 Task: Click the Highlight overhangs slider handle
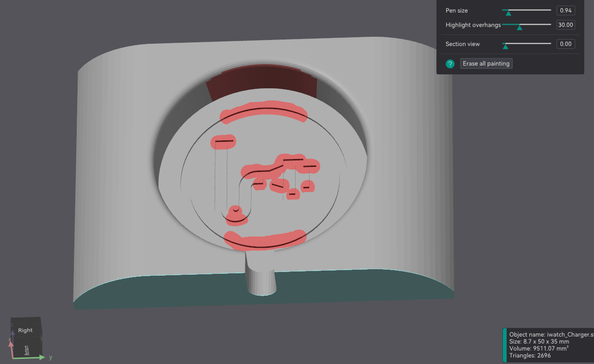point(520,27)
